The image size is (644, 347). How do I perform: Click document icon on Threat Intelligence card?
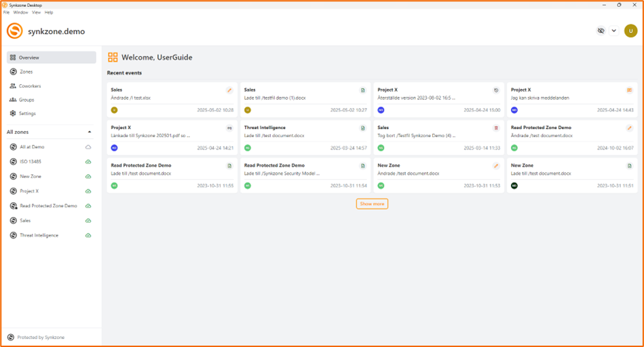[362, 128]
